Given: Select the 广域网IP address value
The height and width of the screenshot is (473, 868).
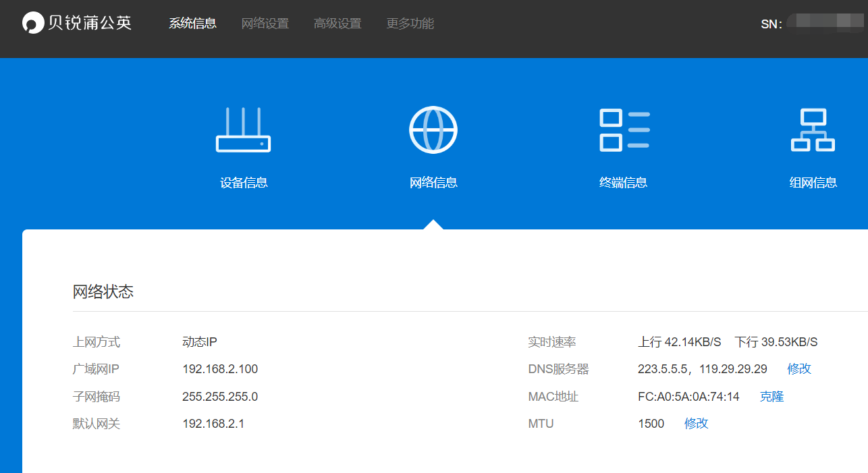Looking at the screenshot, I should click(x=219, y=369).
